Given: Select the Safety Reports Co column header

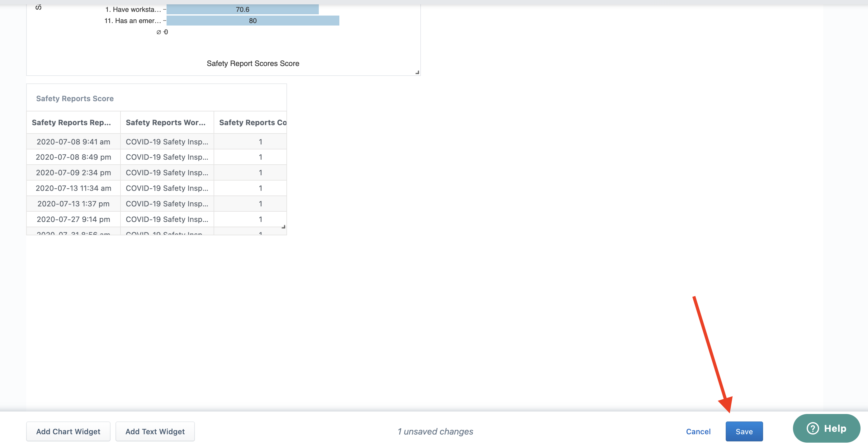Looking at the screenshot, I should (x=250, y=122).
